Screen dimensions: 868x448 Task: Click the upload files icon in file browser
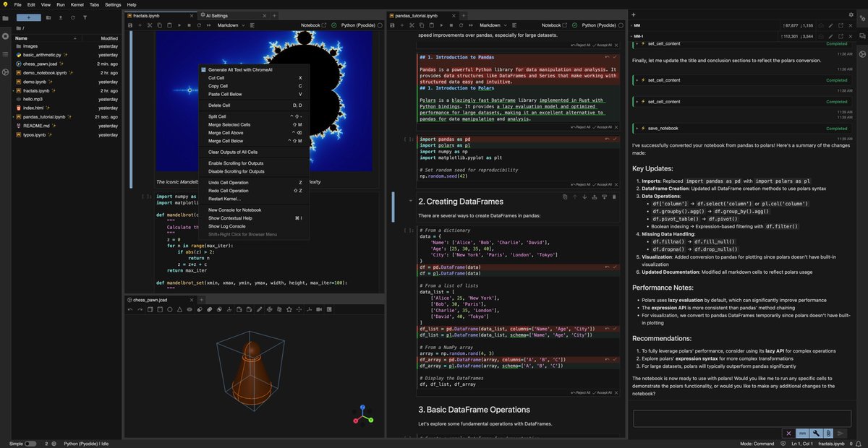pos(61,17)
